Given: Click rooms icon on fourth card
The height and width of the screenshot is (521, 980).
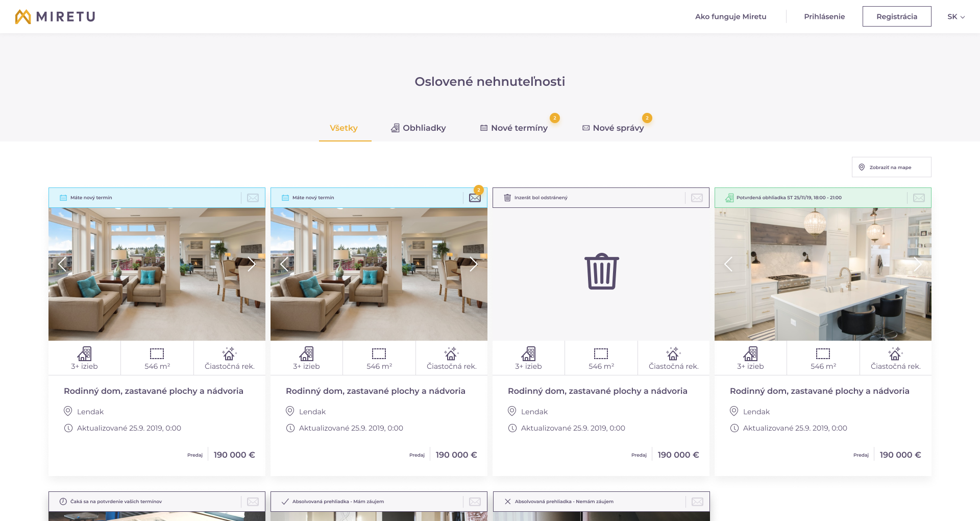Looking at the screenshot, I should [x=751, y=353].
